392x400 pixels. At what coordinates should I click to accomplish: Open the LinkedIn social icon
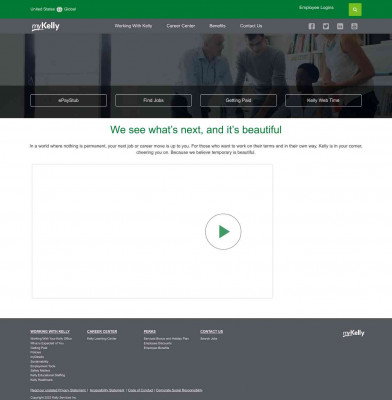coord(340,26)
